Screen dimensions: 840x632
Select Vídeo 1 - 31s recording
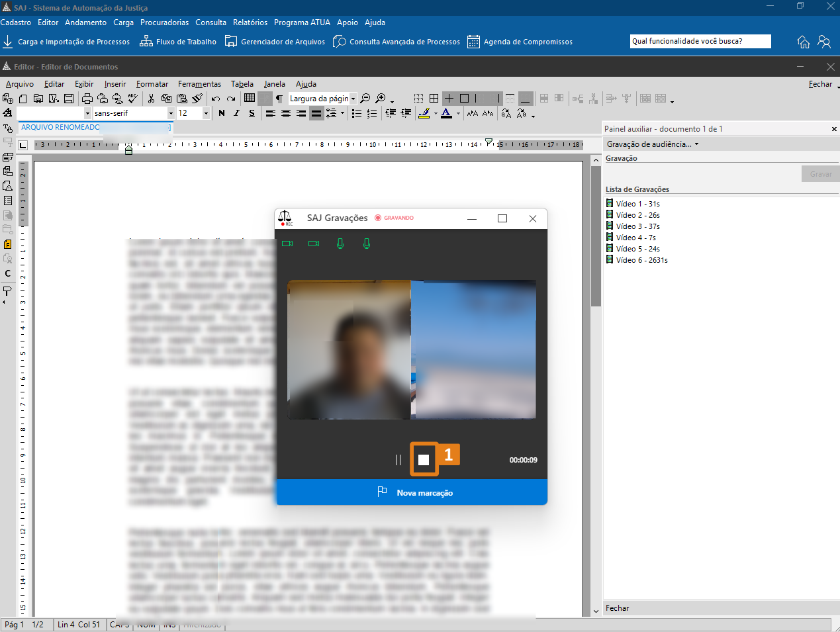click(633, 204)
